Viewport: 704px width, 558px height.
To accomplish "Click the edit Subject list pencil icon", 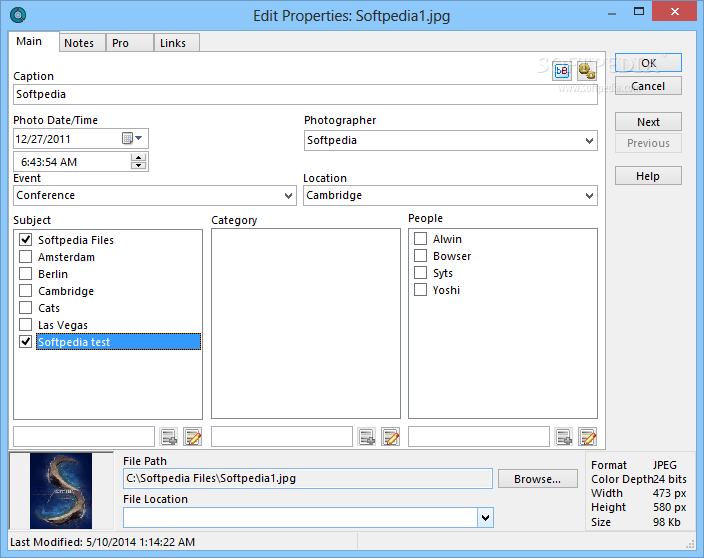I will [x=193, y=437].
